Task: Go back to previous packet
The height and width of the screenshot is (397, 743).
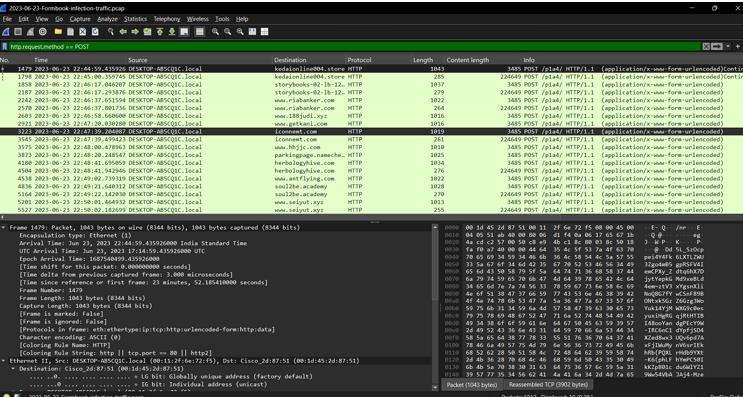Action: point(123,32)
